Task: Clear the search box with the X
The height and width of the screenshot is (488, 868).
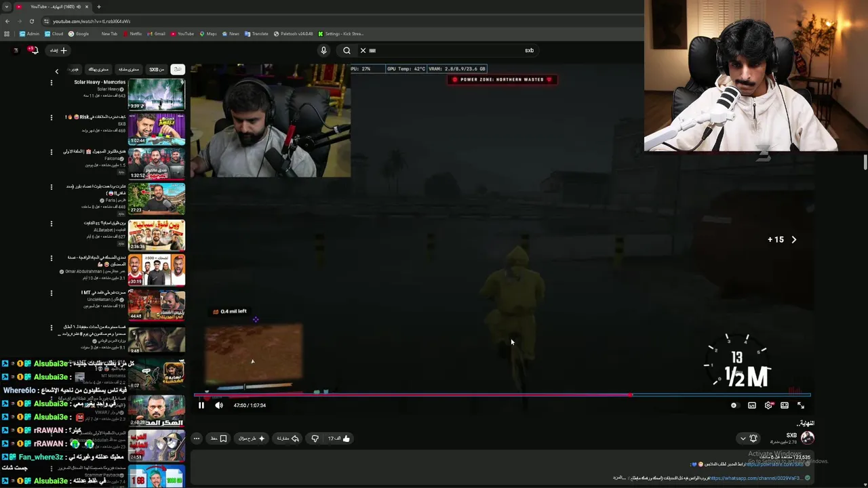Action: (x=363, y=50)
